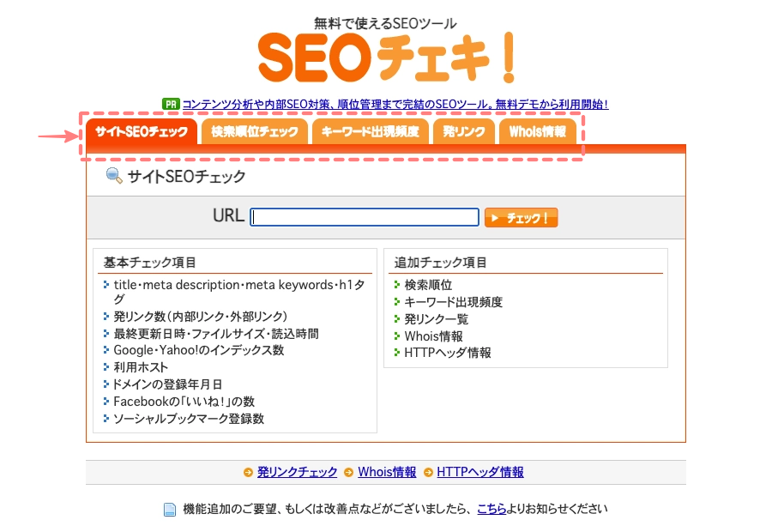Click Google・Yahoo!のインデックス数 item
This screenshot has height=532, width=772.
(x=199, y=350)
